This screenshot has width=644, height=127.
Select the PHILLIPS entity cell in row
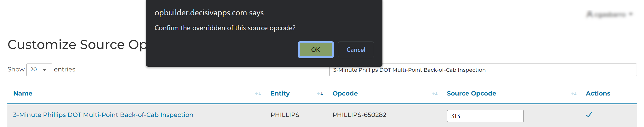[285, 115]
